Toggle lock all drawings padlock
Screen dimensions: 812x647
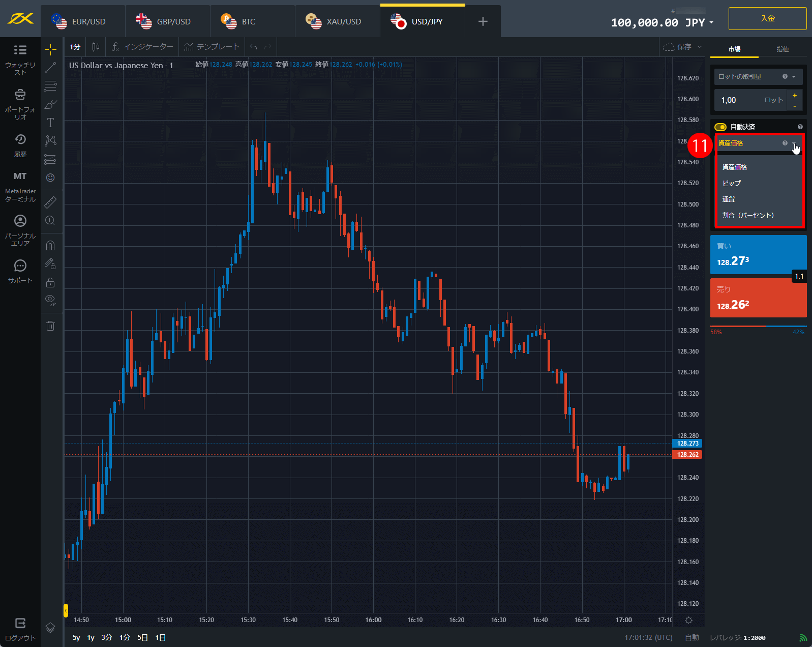(x=50, y=282)
